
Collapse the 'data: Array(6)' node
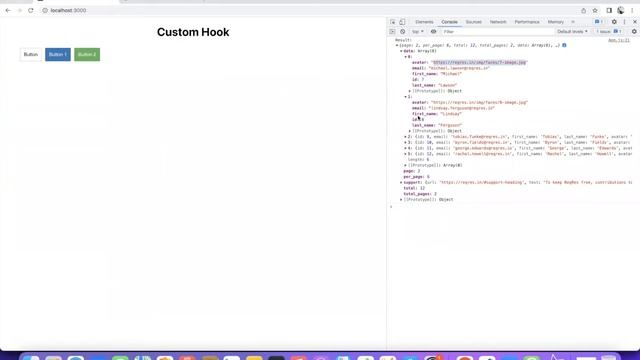point(401,51)
